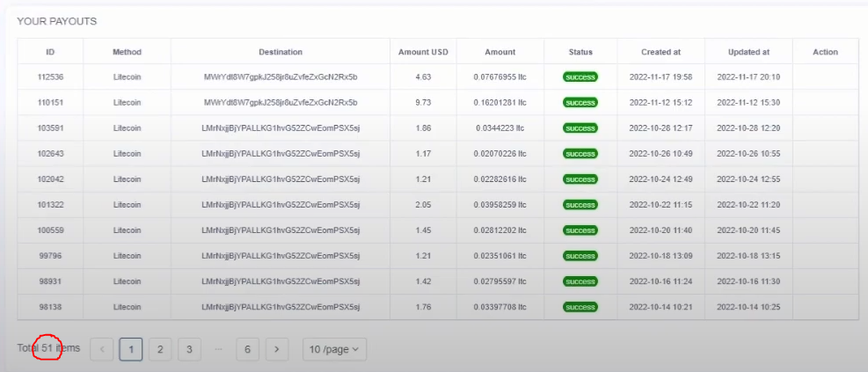Click amount 0.16201281 ltc
This screenshot has height=372, width=868.
click(500, 102)
